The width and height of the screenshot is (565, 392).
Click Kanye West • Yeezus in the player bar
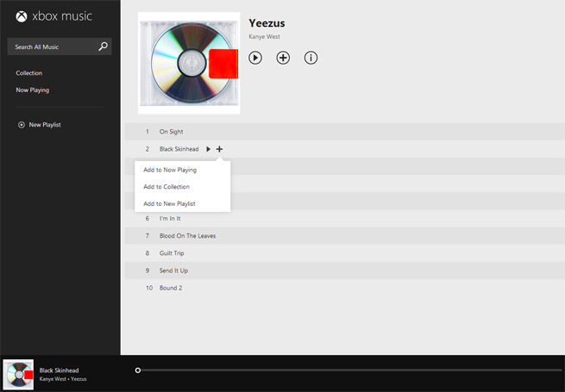[x=63, y=379]
